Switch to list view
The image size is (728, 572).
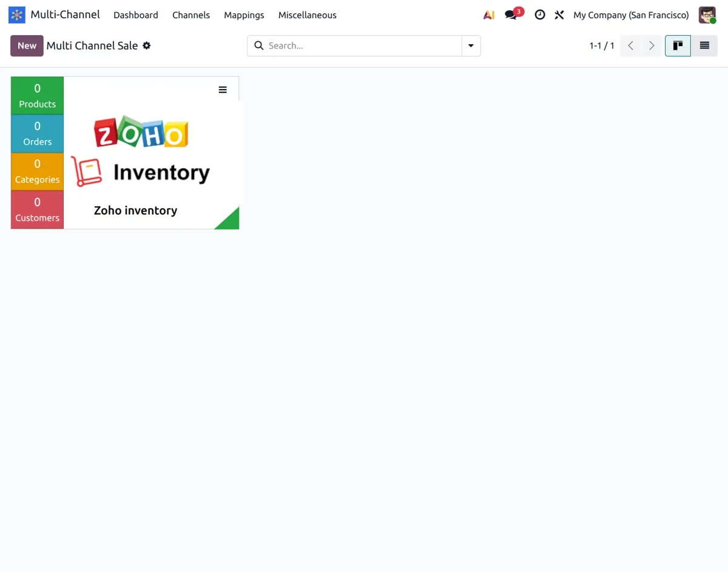[704, 45]
